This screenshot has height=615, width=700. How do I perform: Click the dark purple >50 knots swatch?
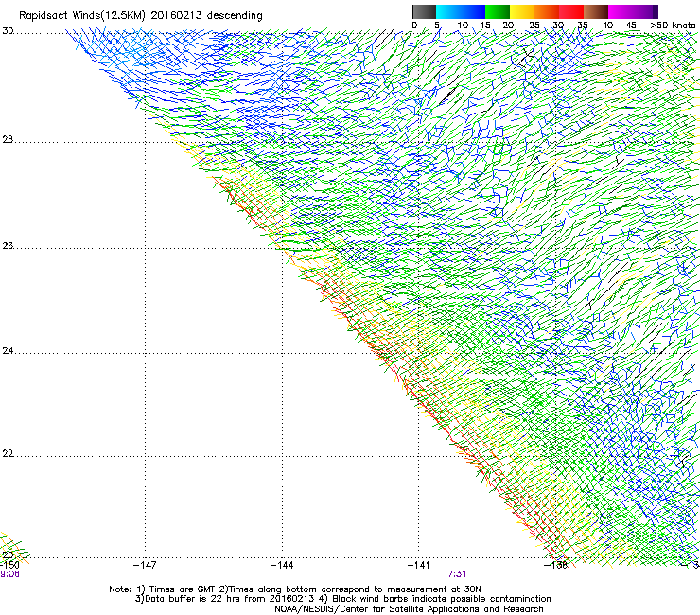coord(656,11)
